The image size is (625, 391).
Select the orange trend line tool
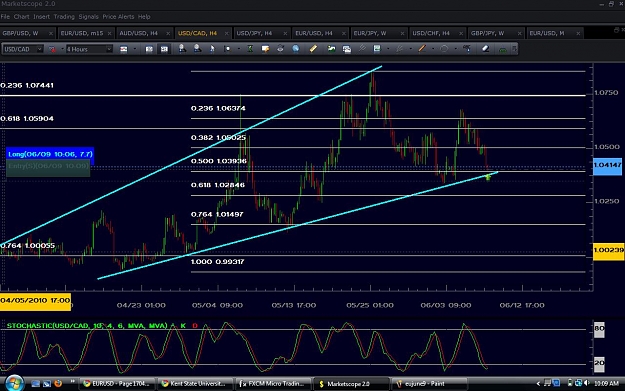[x=422, y=49]
